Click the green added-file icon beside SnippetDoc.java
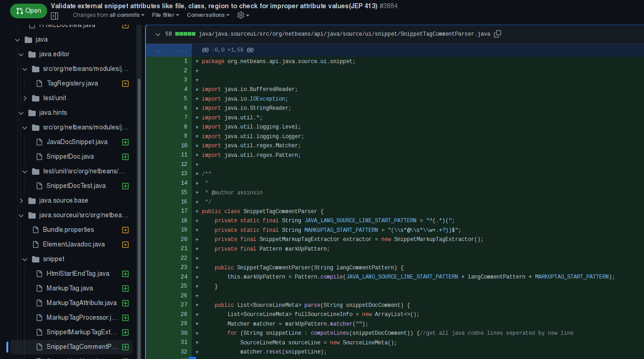Image resolution: width=644 pixels, height=359 pixels. [x=125, y=156]
